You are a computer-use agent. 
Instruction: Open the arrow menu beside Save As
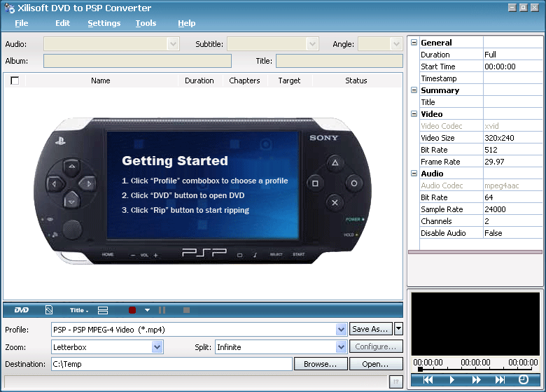(x=399, y=328)
